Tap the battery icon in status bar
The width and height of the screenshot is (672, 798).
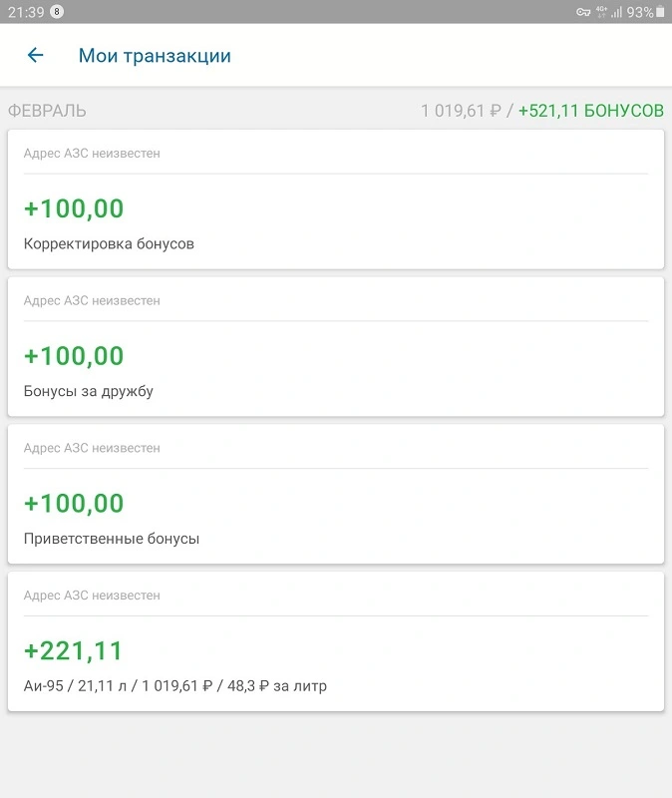click(660, 12)
